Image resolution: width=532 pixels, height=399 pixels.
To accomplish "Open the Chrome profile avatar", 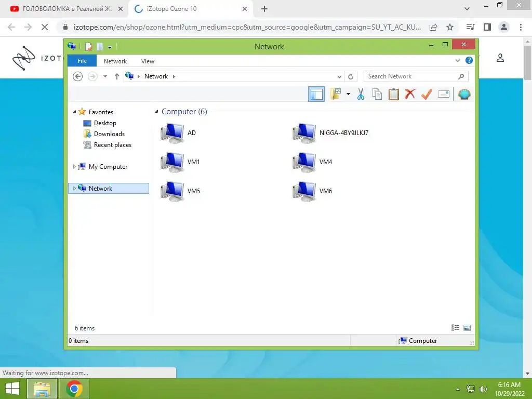I will [504, 27].
